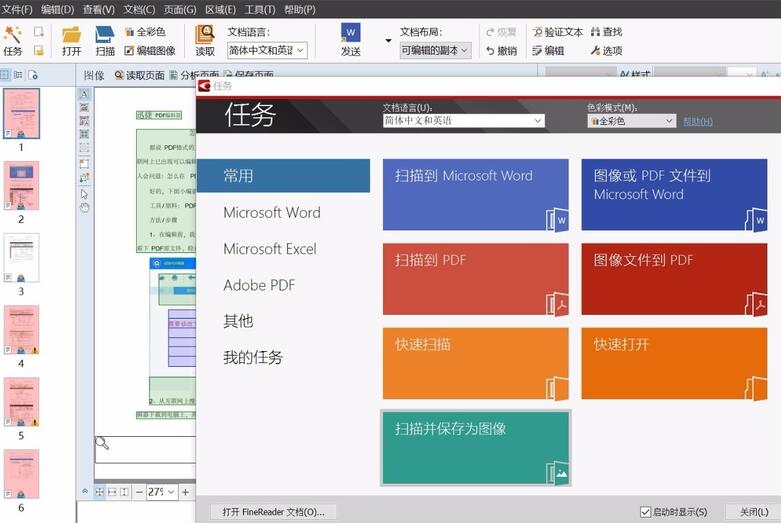
Task: Open the 文件(F) menu
Action: point(17,9)
